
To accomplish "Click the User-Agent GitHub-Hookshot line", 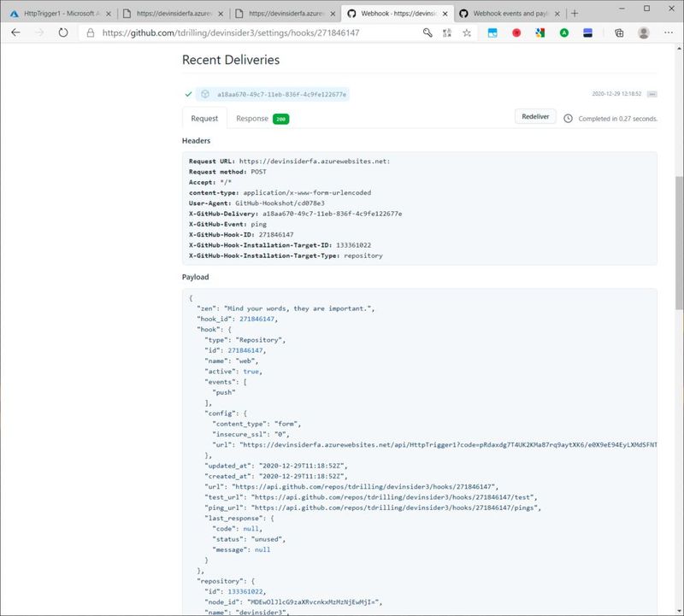I will coord(256,203).
